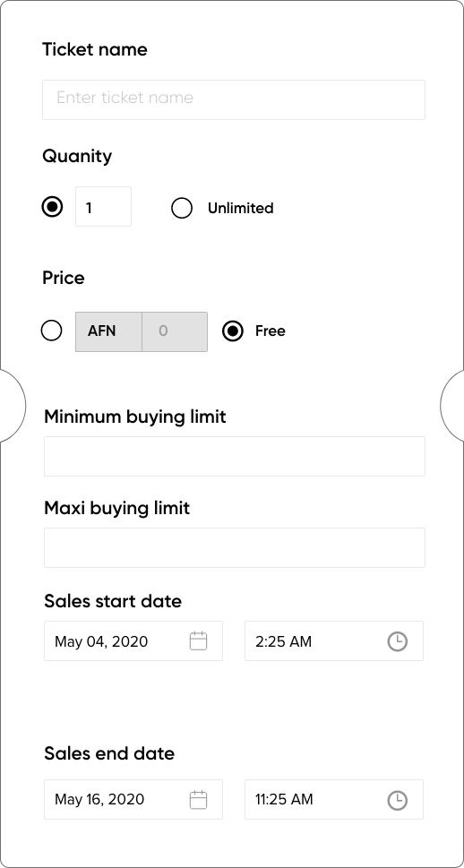464x868 pixels.
Task: Open the sales start date calendar icon
Action: coord(198,641)
